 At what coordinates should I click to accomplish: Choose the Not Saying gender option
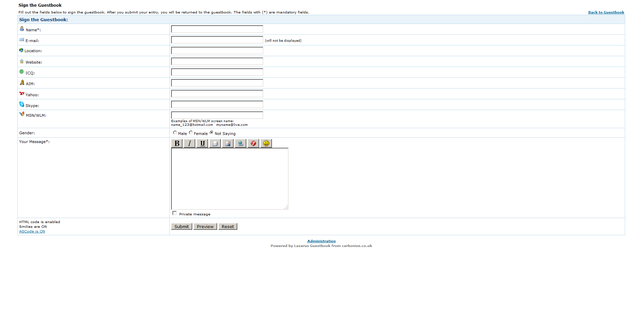coord(211,133)
